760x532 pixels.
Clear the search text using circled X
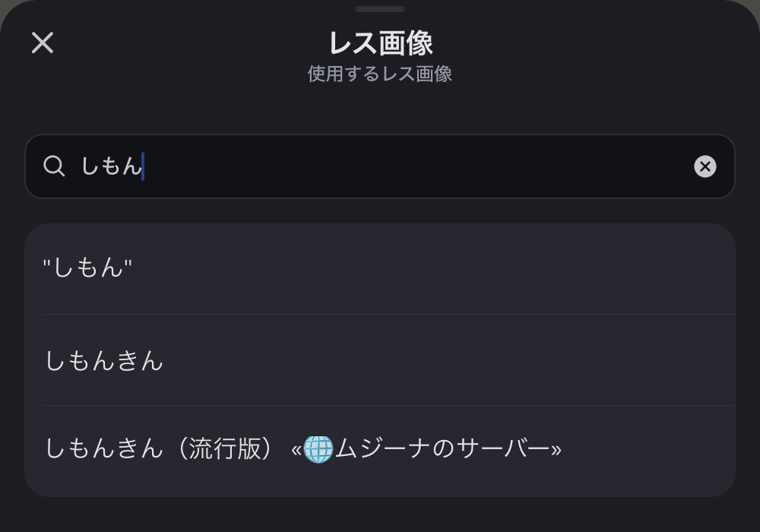705,166
